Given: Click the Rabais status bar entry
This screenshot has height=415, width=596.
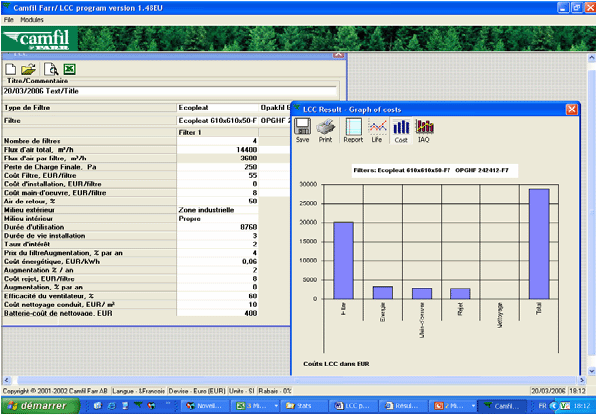Looking at the screenshot, I should tap(274, 391).
